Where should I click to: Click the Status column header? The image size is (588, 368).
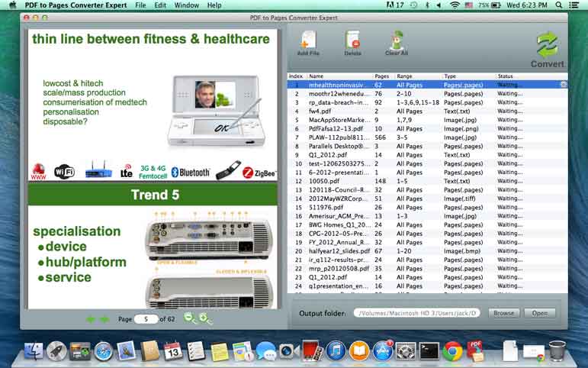[532, 76]
